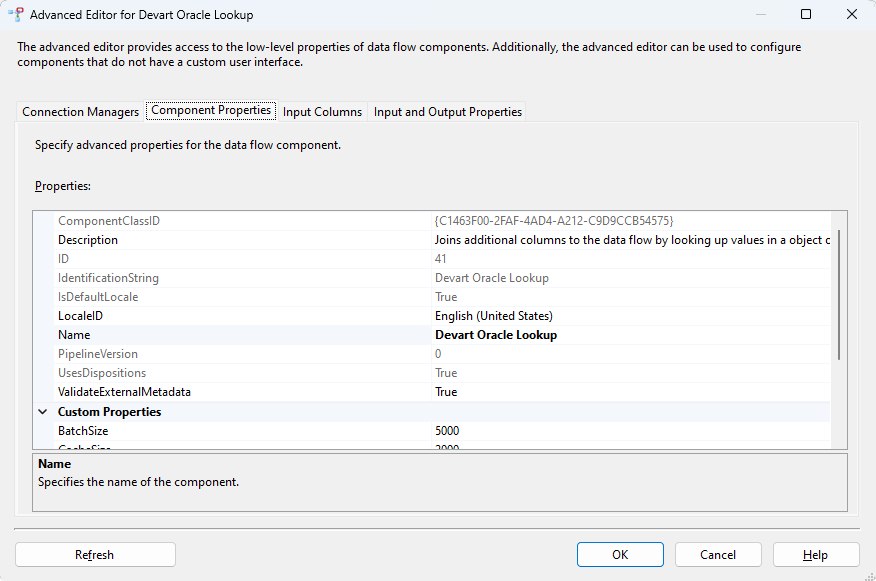The height and width of the screenshot is (581, 876).
Task: Select the Component Properties tab
Action: coord(211,111)
